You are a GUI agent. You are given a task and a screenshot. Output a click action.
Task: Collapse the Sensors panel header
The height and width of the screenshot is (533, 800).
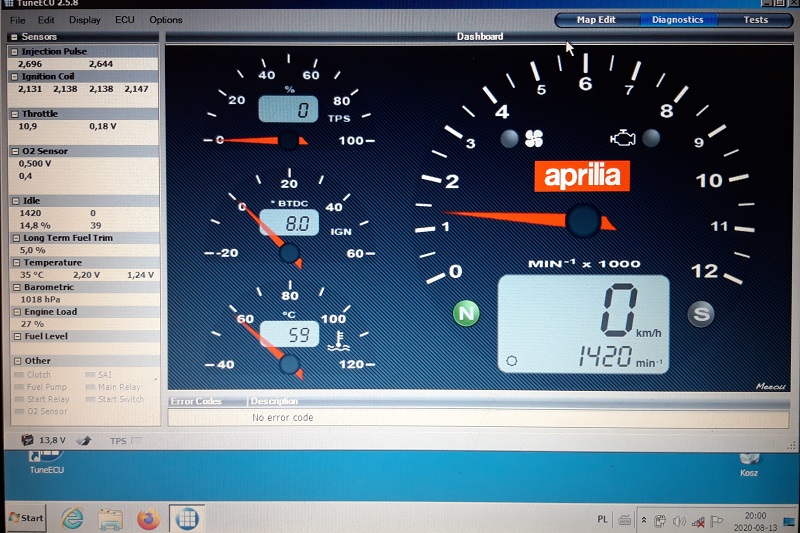14,37
